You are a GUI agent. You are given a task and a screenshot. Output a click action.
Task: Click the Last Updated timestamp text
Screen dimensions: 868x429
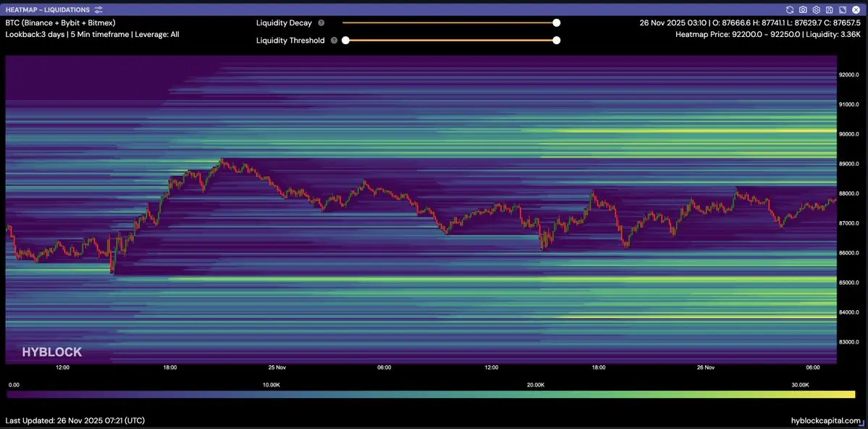pos(75,421)
